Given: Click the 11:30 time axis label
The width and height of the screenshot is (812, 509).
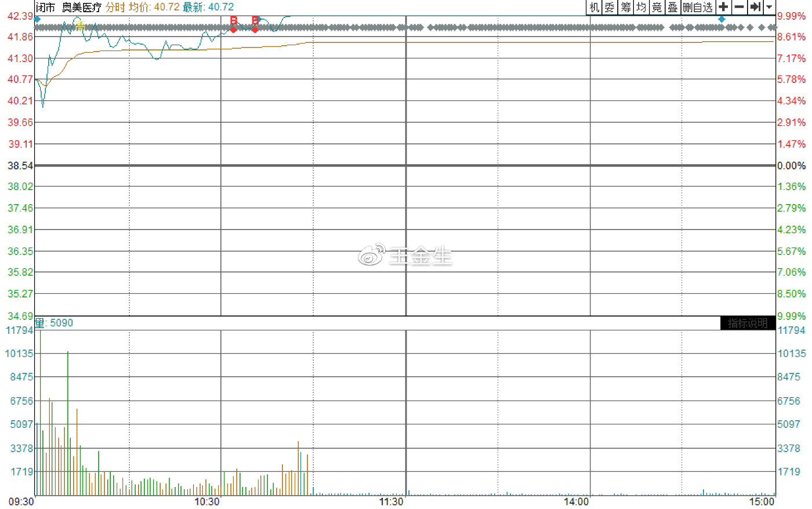Looking at the screenshot, I should click(x=391, y=501).
